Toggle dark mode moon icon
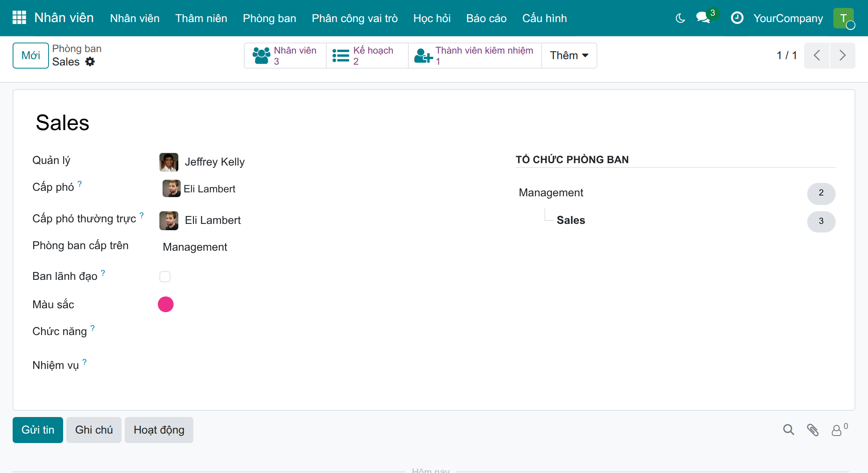 click(680, 18)
